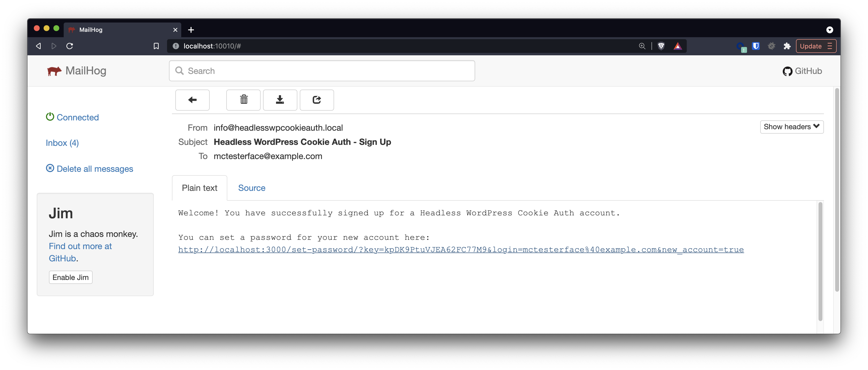The image size is (868, 370).
Task: Open the Show headers dropdown
Action: point(792,127)
